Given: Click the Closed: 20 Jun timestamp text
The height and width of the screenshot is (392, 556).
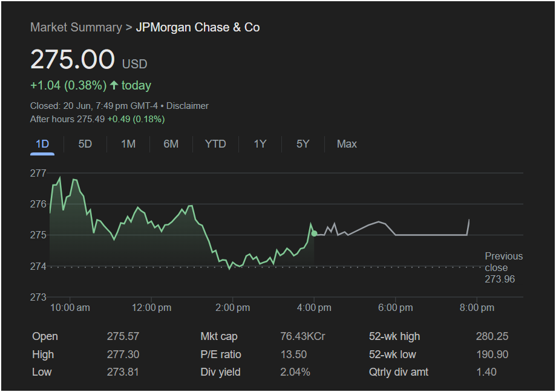Looking at the screenshot, I should point(94,106).
